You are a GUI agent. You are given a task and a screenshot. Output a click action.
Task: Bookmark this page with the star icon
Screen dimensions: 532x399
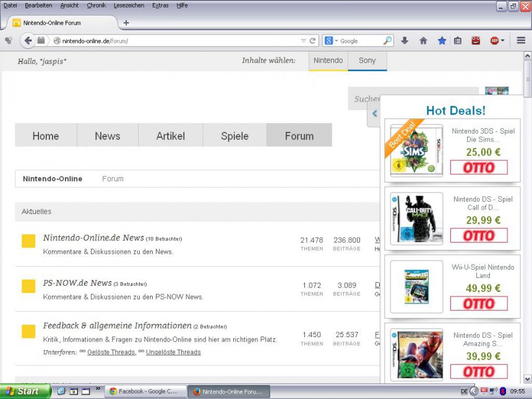click(x=442, y=41)
